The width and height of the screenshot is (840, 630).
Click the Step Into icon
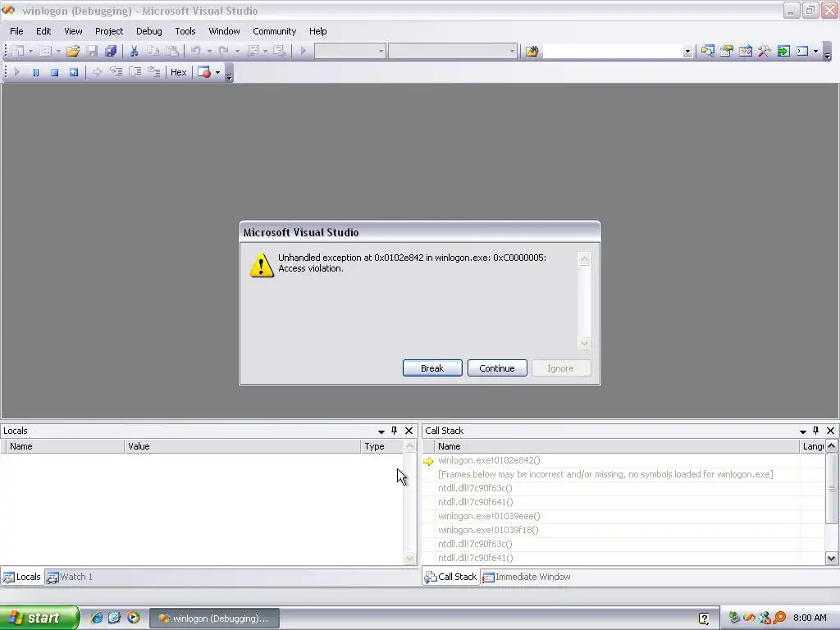click(x=116, y=72)
